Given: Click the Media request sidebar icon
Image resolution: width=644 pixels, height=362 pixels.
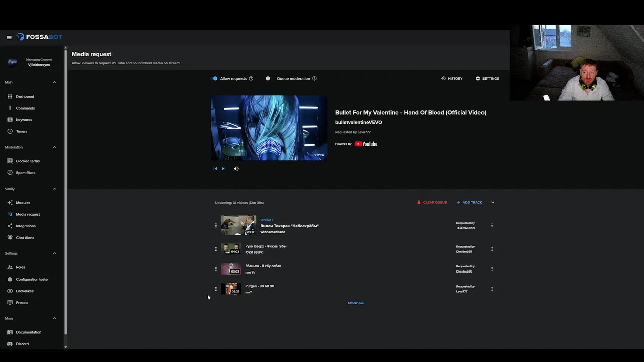Looking at the screenshot, I should click(x=10, y=214).
